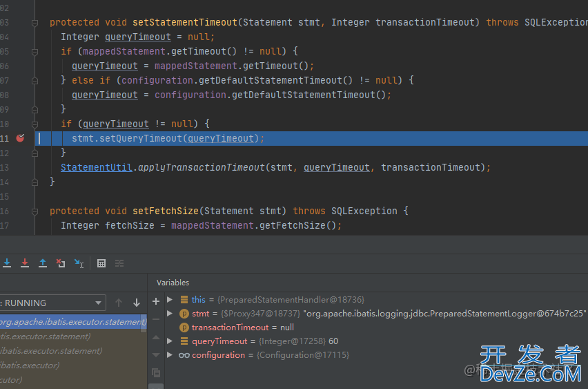Expand the 'stmt' variable node
The height and width of the screenshot is (389, 588).
170,313
